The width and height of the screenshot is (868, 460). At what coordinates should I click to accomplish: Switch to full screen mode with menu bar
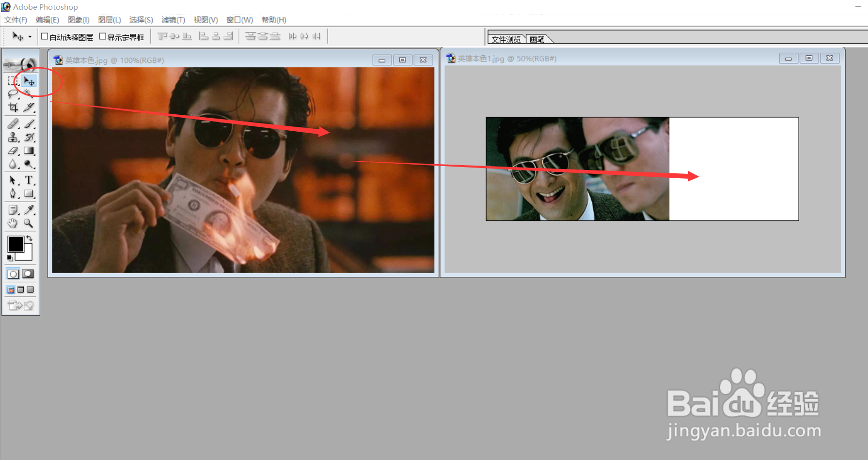tap(20, 290)
